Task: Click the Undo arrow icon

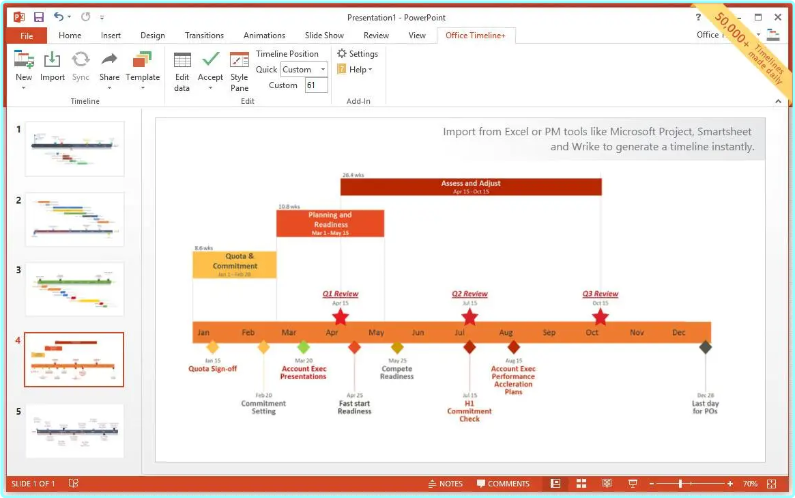Action: [59, 17]
